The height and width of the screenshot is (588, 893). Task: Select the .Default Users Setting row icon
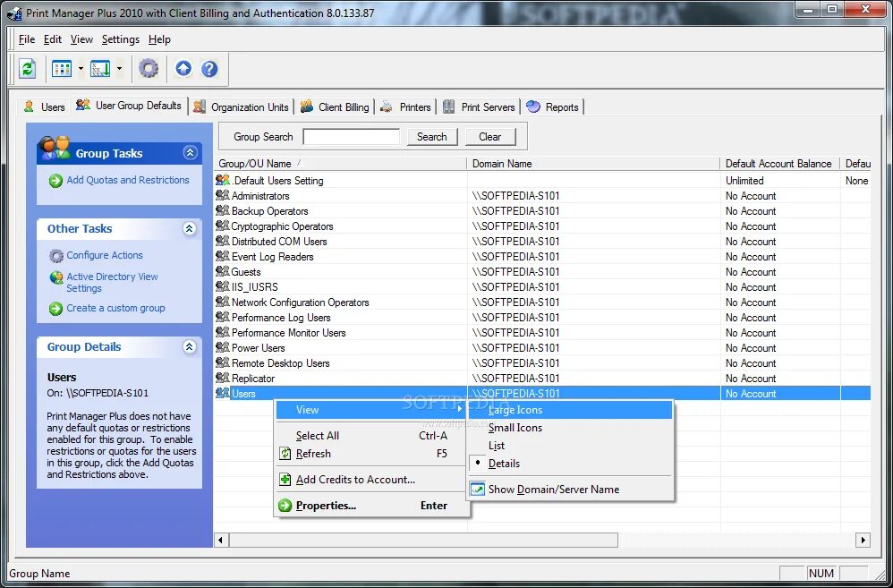[x=222, y=180]
